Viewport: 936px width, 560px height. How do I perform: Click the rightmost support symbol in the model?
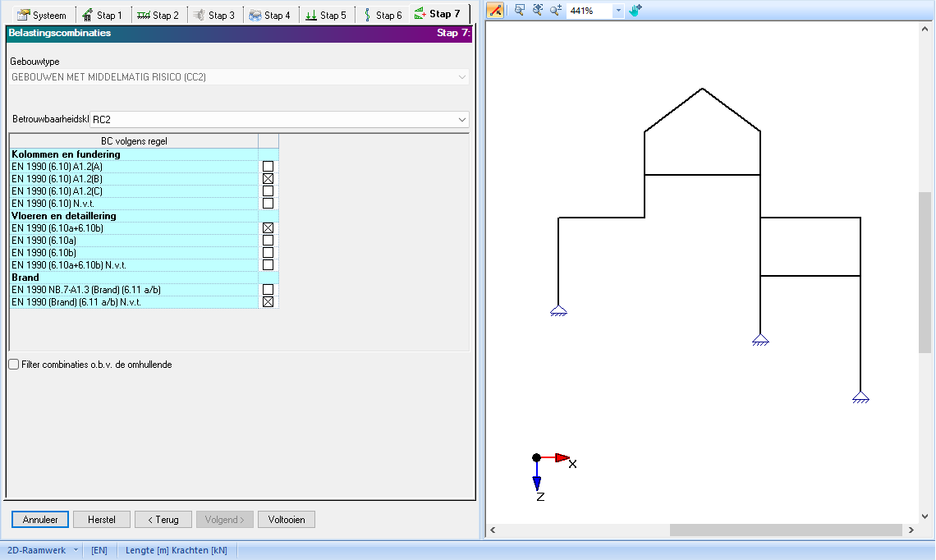(x=860, y=397)
